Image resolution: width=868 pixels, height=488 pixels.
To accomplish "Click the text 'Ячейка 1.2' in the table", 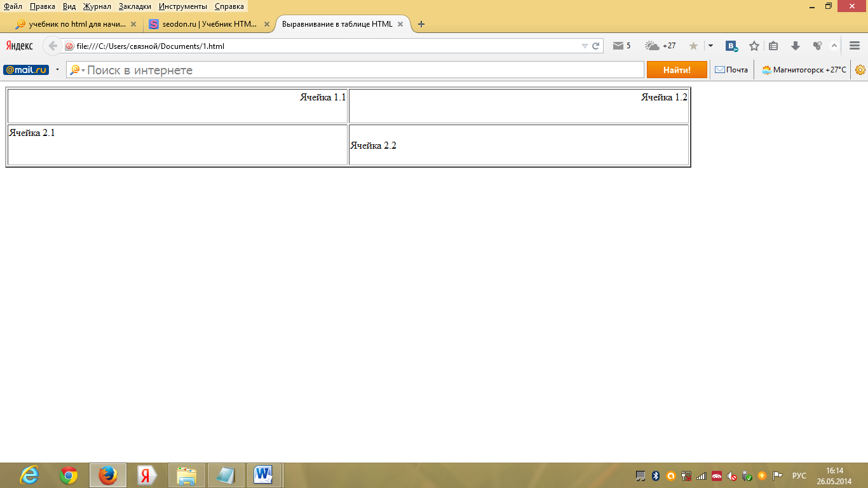I will (x=664, y=97).
